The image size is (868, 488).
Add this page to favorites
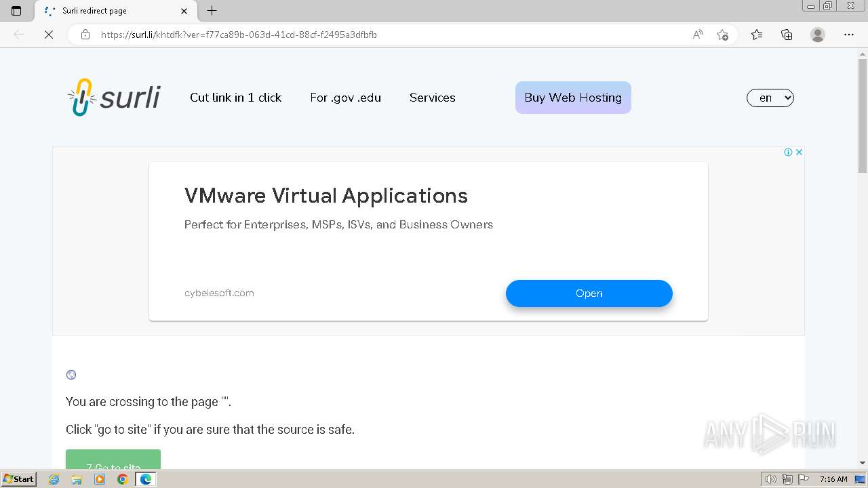coord(723,35)
